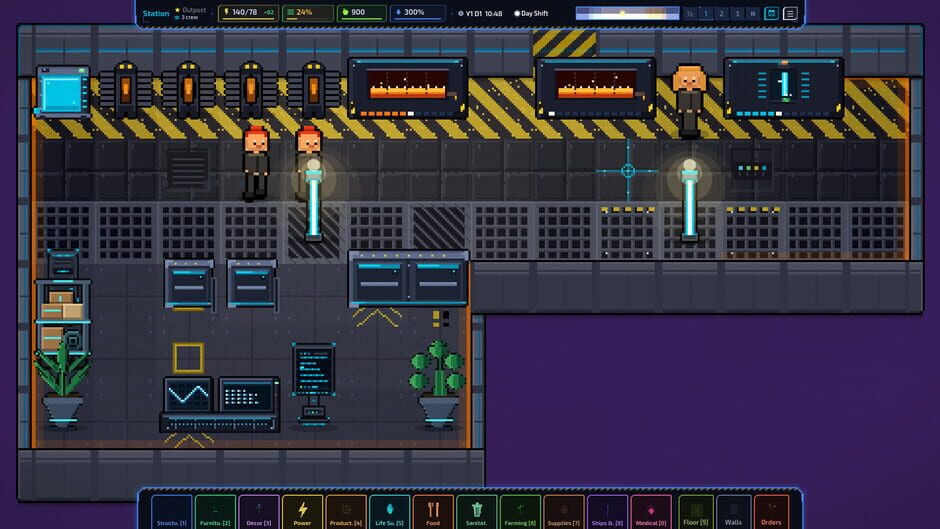Select the Food fork and knife category
This screenshot has height=529, width=940.
[433, 512]
